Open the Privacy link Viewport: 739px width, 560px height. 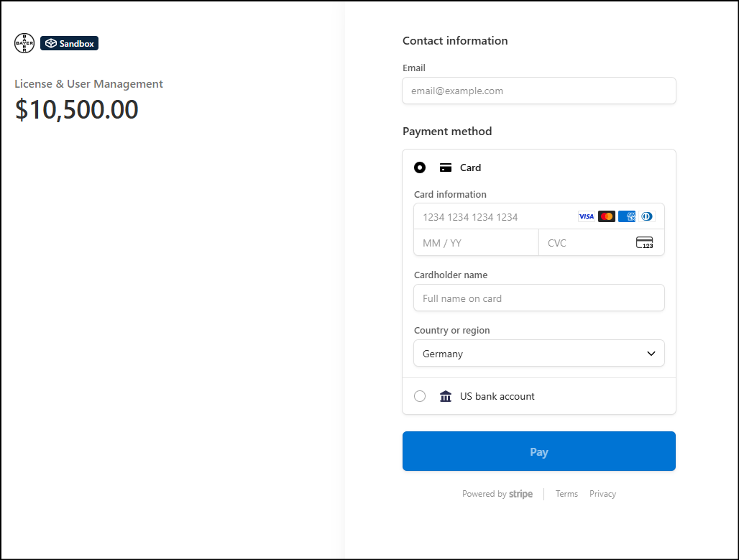tap(602, 494)
